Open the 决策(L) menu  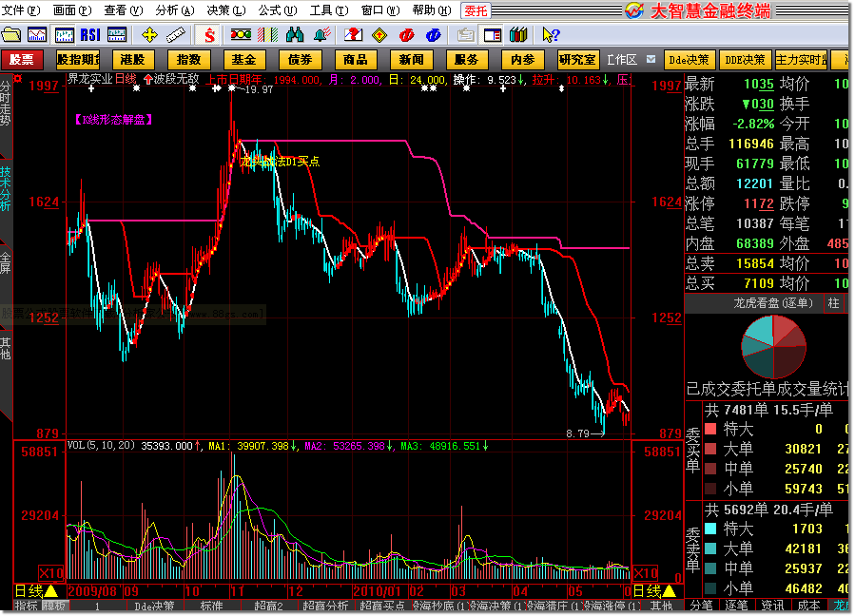(x=226, y=10)
